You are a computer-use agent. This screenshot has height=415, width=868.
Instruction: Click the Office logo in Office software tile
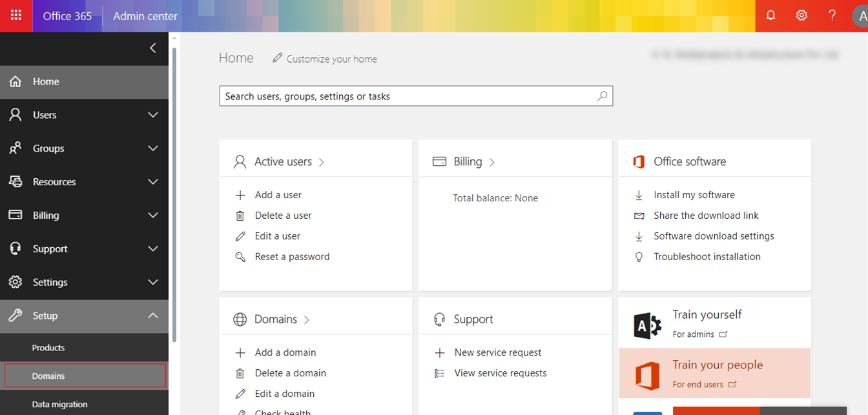click(639, 161)
